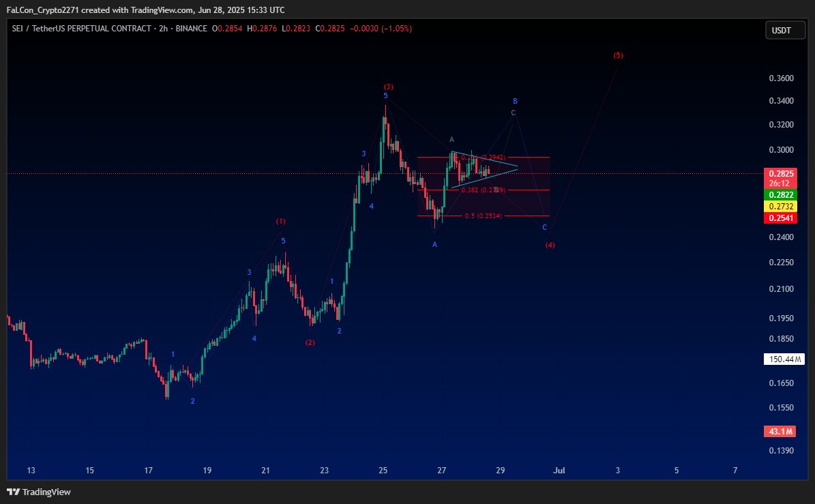This screenshot has width=815, height=504.
Task: Select the high value H0.2876
Action: (x=261, y=29)
